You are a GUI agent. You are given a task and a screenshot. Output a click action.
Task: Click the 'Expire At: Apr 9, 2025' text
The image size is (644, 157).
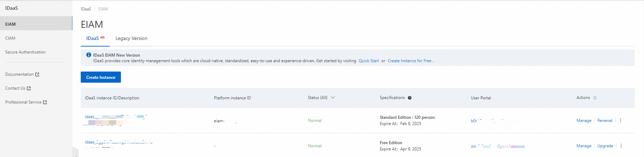pos(400,149)
